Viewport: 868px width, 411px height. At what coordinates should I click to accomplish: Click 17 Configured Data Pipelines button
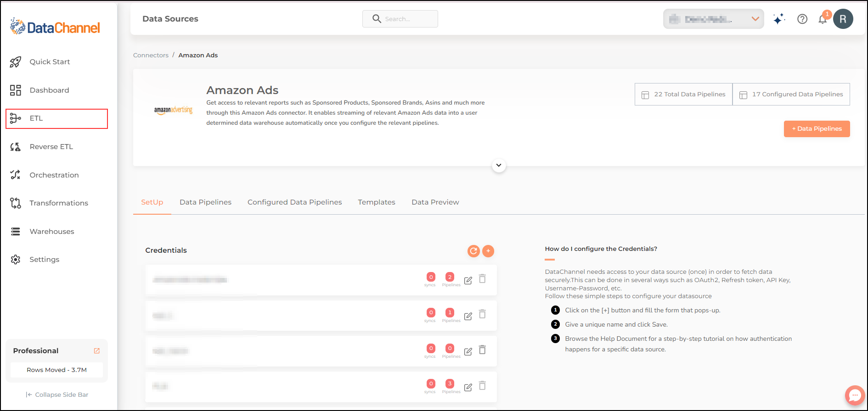(x=791, y=94)
